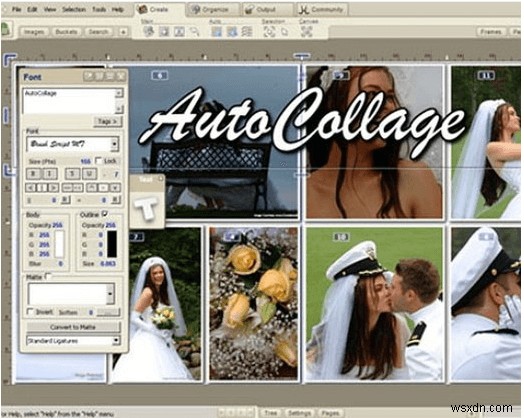Image resolution: width=524 pixels, height=418 pixels.
Task: Click the black Outline color swatch
Action: pos(112,244)
